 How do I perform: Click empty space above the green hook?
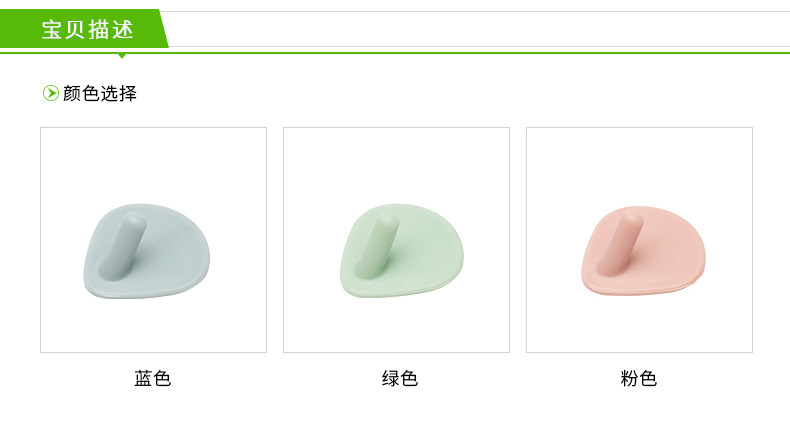[396, 164]
